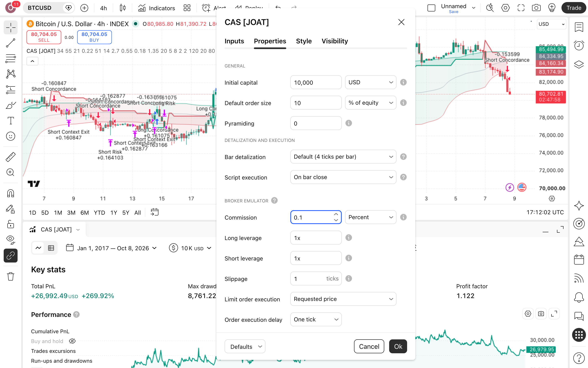
Task: Select the trend line drawing tool
Action: pos(10,43)
